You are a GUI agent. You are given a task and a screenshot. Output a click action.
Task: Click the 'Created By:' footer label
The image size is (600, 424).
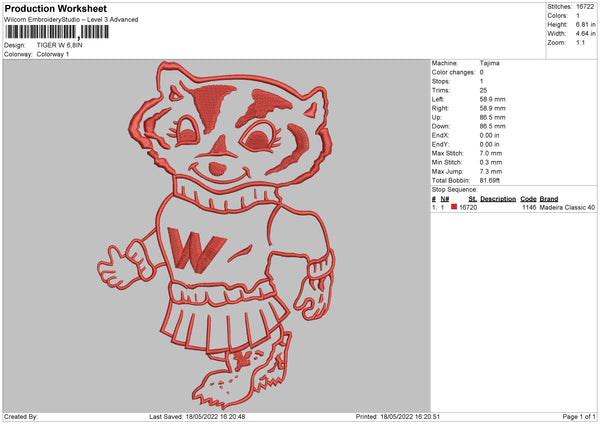pos(21,416)
